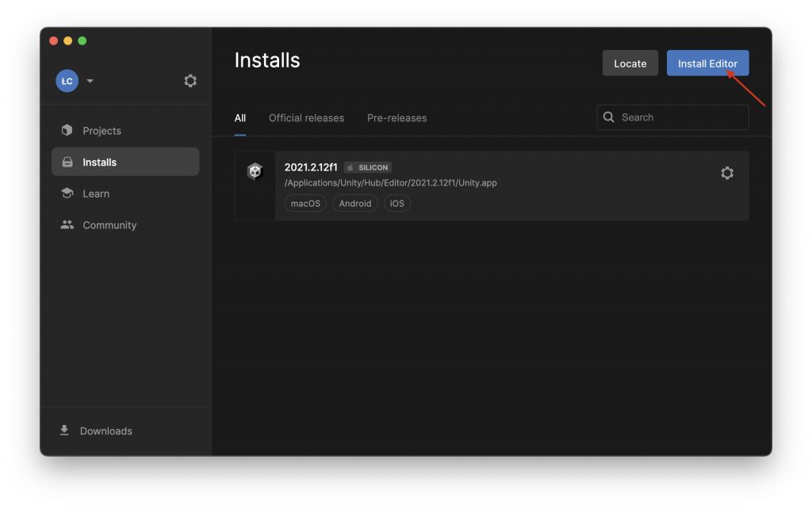Image resolution: width=812 pixels, height=509 pixels.
Task: Expand the account dropdown arrow
Action: (x=90, y=81)
